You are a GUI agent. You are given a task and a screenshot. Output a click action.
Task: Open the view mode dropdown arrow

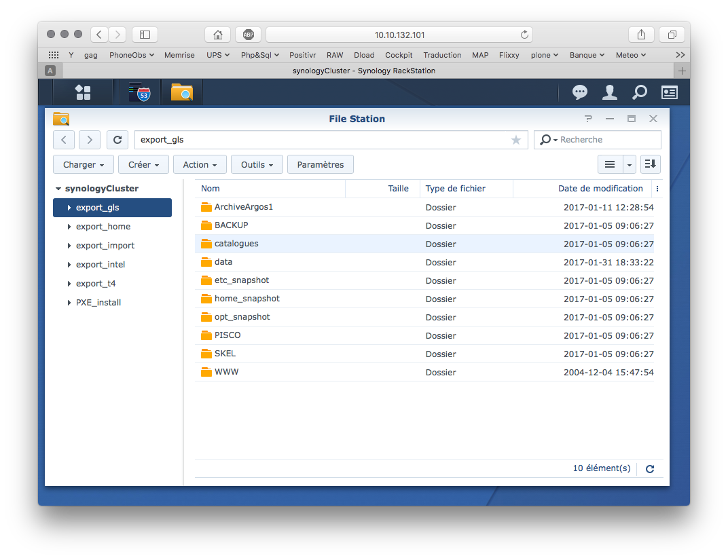630,164
